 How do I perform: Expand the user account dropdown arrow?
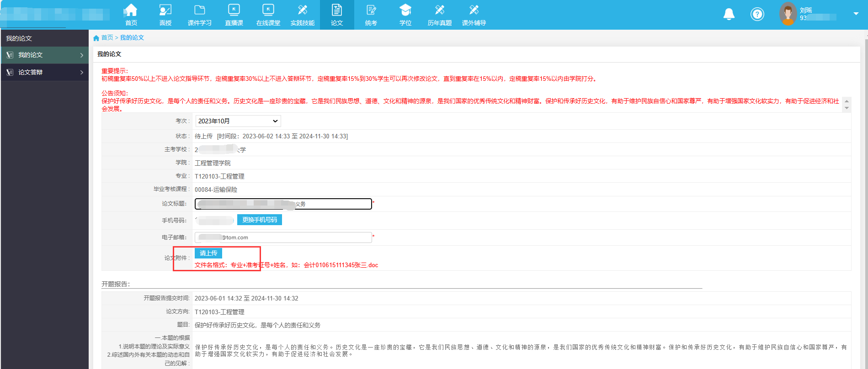tap(856, 14)
